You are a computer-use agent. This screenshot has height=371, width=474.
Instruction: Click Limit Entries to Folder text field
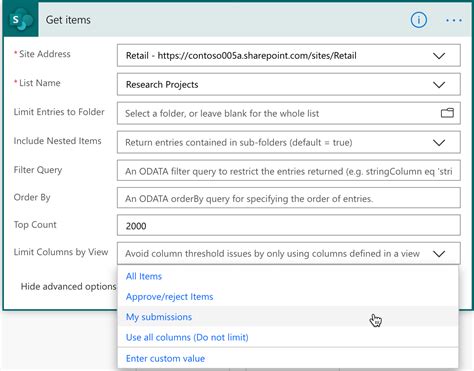[x=289, y=113]
